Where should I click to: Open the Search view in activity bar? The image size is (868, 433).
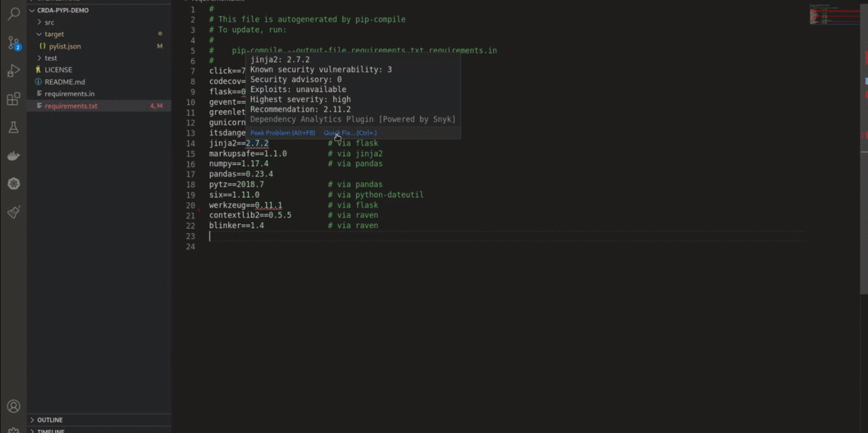[13, 14]
